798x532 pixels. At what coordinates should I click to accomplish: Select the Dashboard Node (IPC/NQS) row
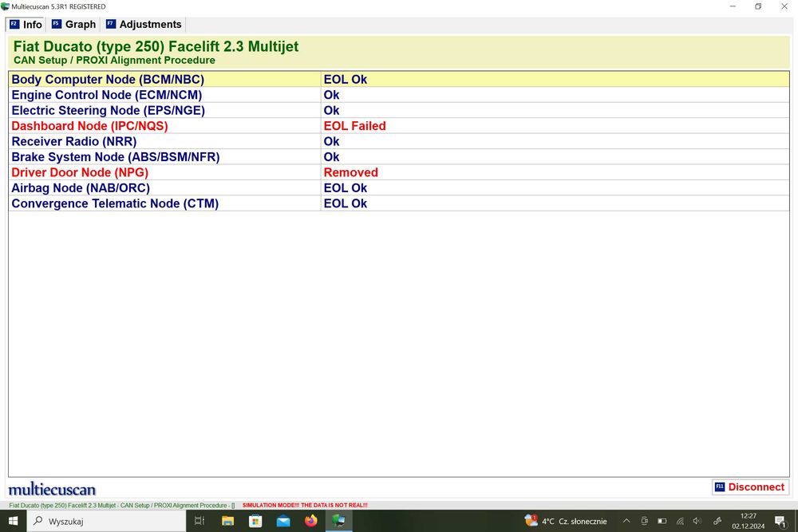pyautogui.click(x=398, y=126)
